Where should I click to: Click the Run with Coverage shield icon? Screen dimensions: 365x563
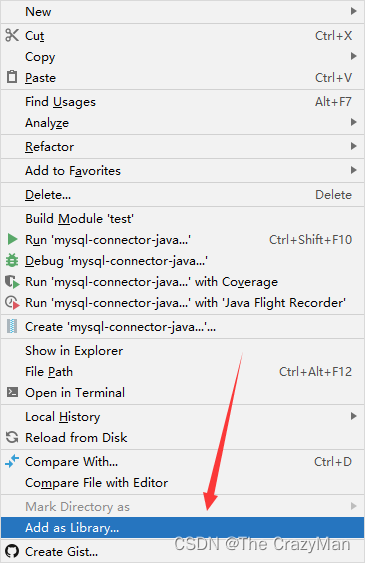coord(12,282)
